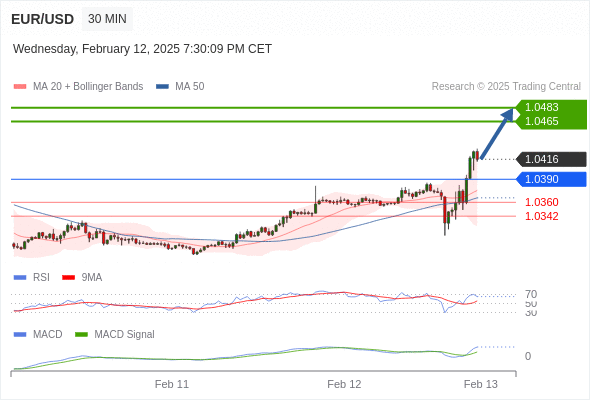Image resolution: width=590 pixels, height=400 pixels.
Task: Click the 30 MIN timeframe badge
Action: coord(107,19)
